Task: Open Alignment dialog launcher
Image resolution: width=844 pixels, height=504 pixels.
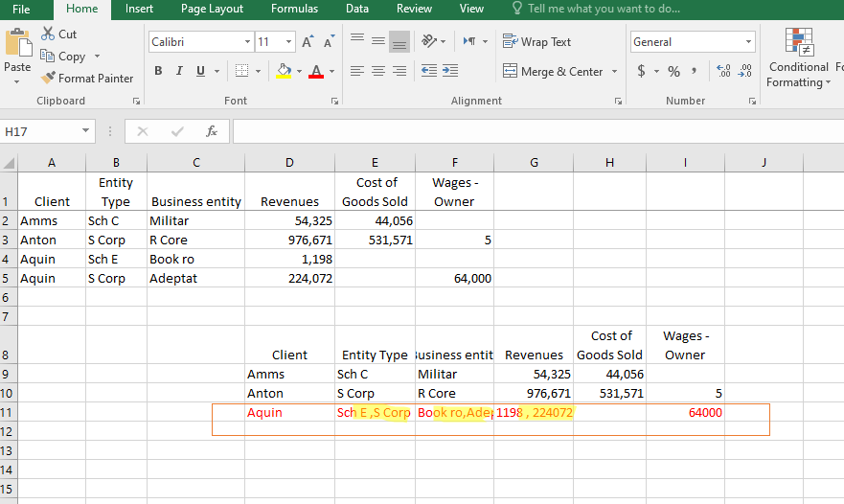Action: click(x=619, y=102)
